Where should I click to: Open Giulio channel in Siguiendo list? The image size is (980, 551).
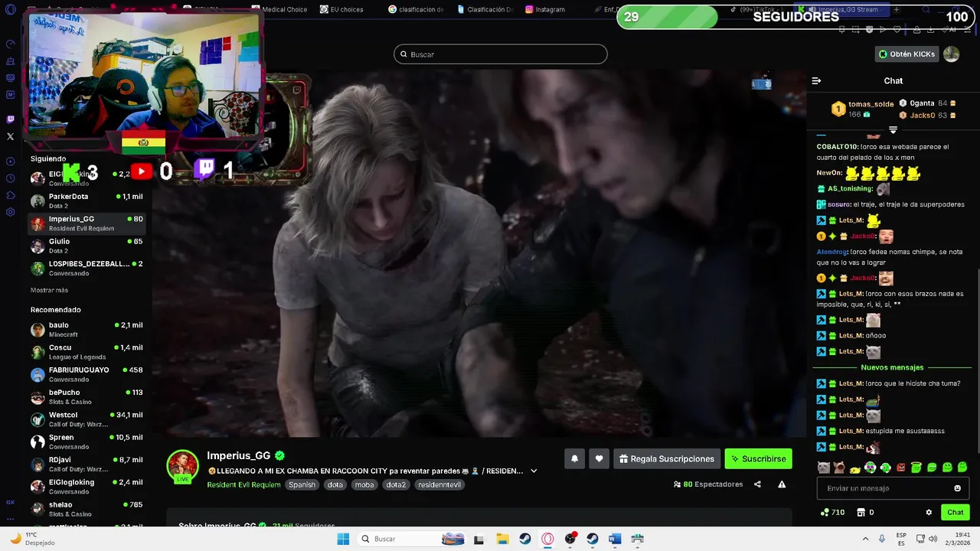click(x=87, y=246)
